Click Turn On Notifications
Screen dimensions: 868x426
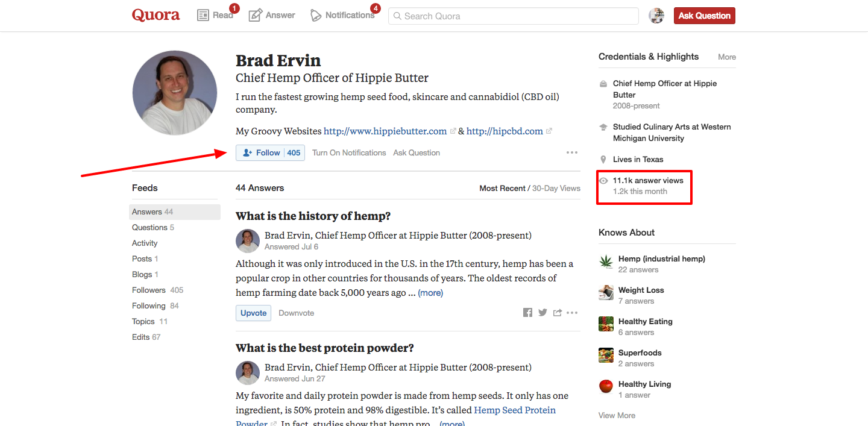click(349, 153)
